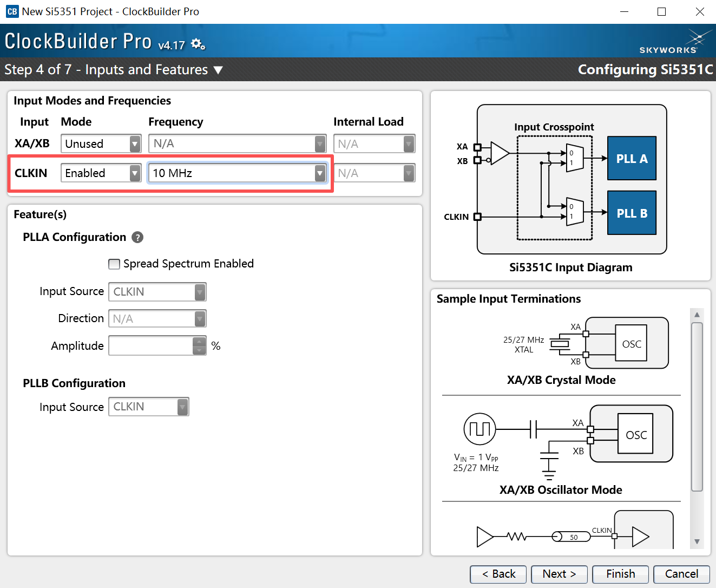
Task: Open the PLLA Direction dropdown
Action: point(157,318)
